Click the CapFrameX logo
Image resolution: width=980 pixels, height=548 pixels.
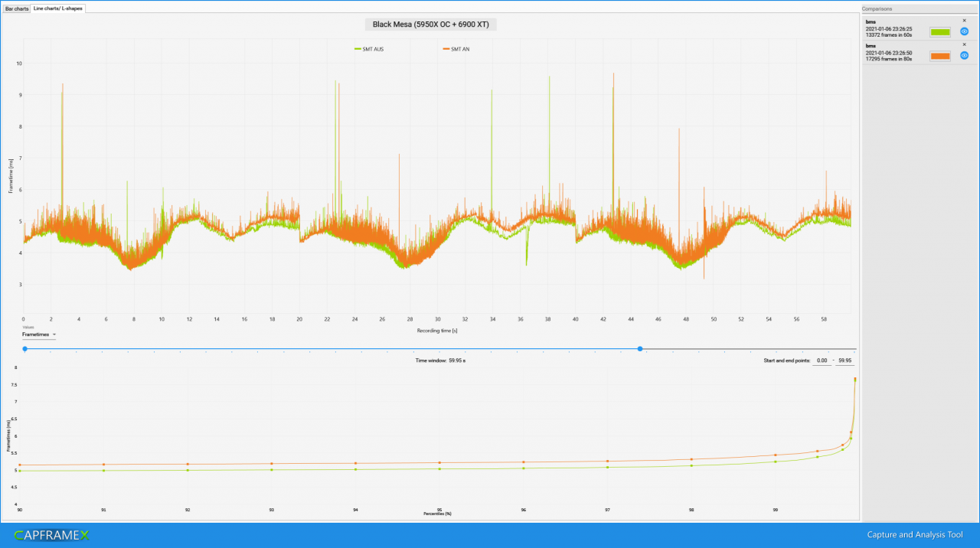[x=51, y=535]
